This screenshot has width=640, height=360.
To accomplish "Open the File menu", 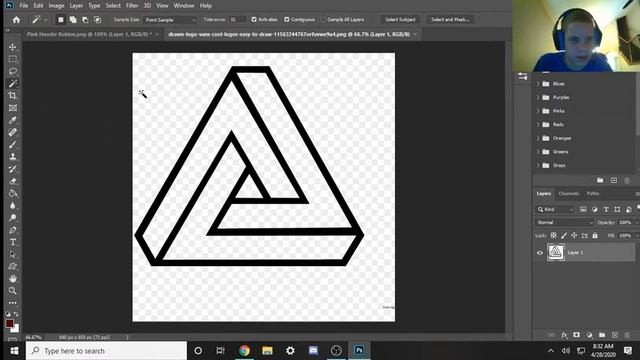I will click(x=24, y=6).
